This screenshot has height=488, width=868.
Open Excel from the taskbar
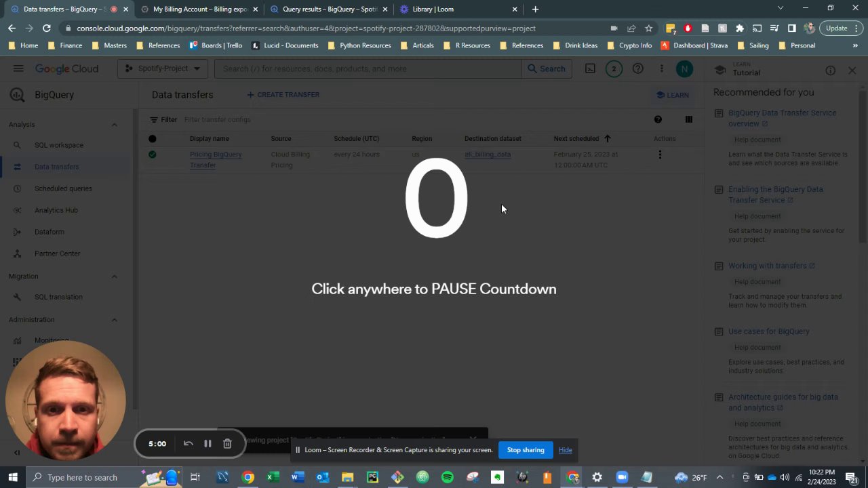point(271,477)
